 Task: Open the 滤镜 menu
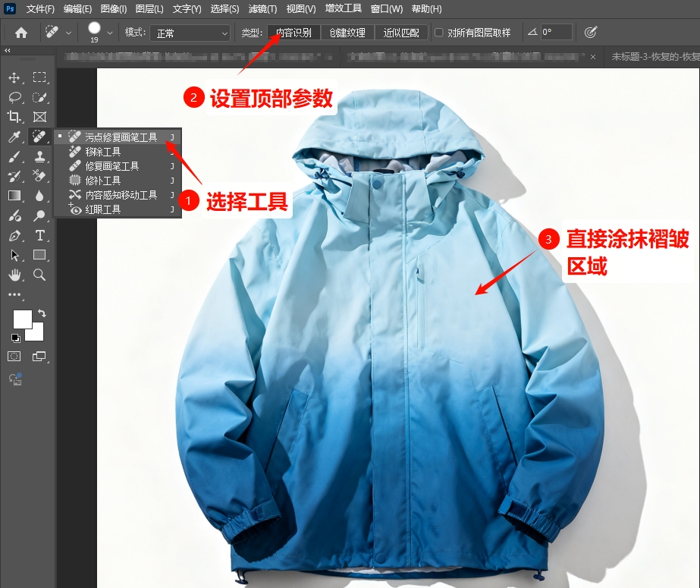pyautogui.click(x=262, y=8)
